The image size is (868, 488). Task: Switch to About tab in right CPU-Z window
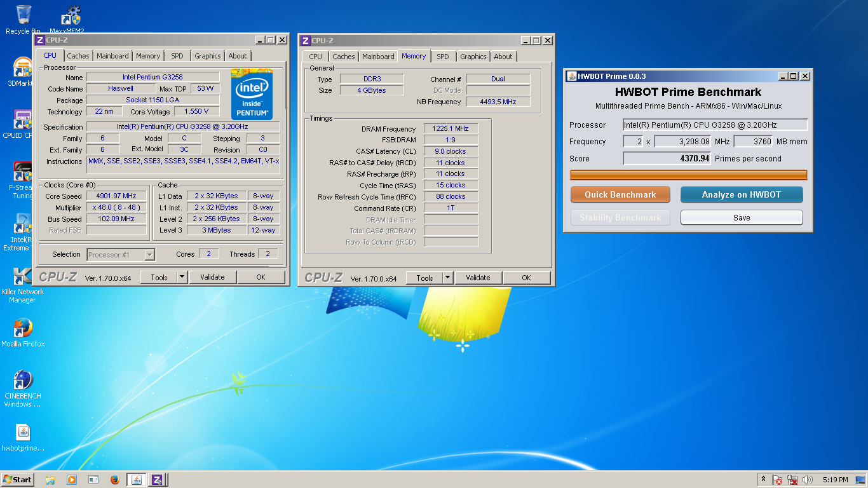(503, 57)
